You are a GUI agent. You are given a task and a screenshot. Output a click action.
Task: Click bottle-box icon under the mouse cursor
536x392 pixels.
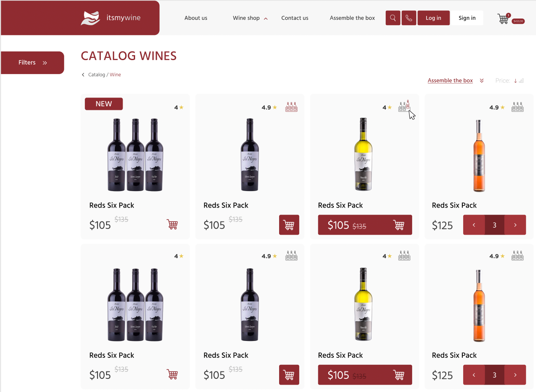tap(404, 106)
